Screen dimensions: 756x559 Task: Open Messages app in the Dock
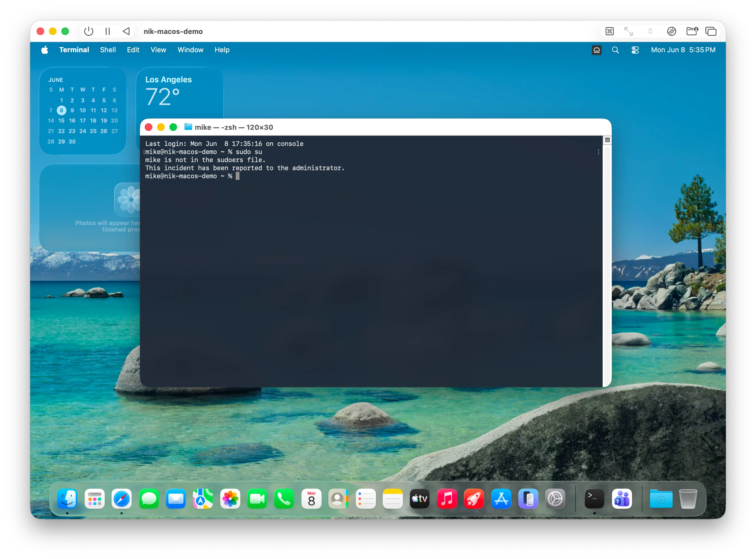pos(149,498)
